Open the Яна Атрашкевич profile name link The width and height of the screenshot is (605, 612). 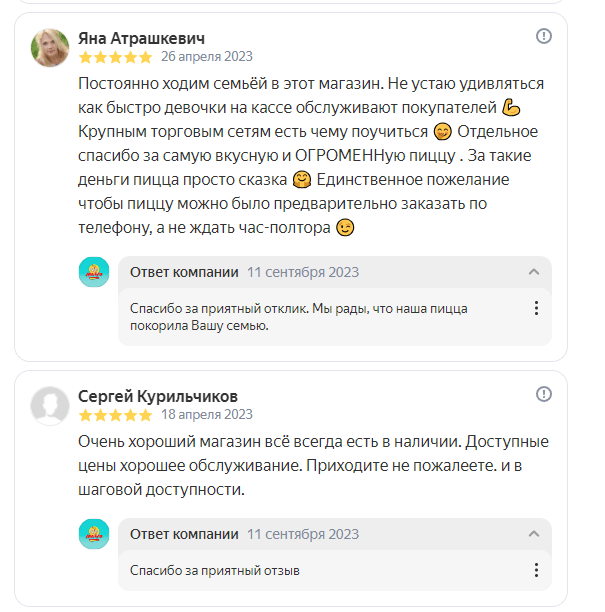click(x=146, y=37)
